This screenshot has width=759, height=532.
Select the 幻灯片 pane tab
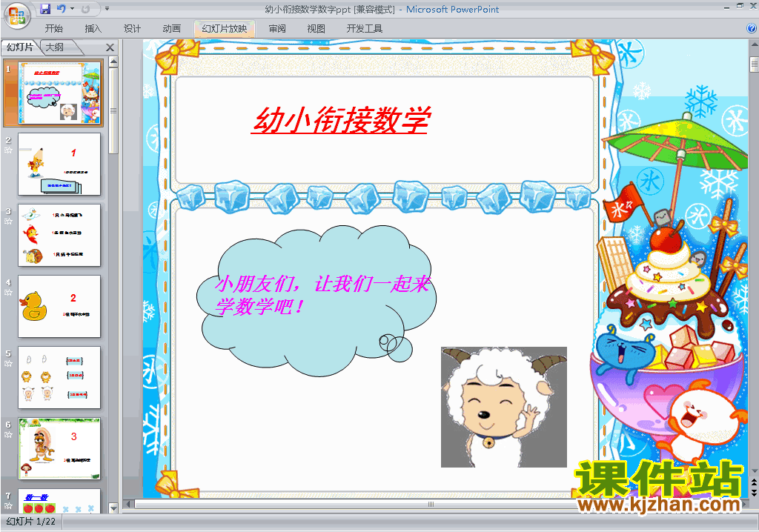[x=20, y=47]
